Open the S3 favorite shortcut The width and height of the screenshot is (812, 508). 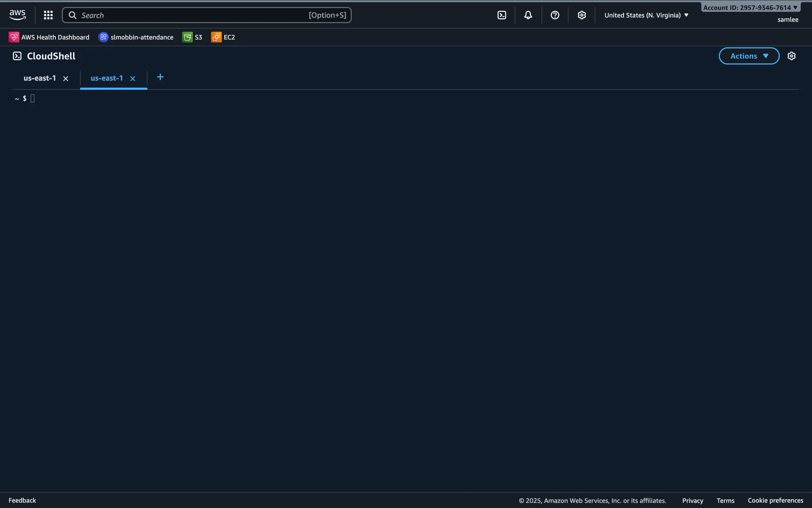pos(192,37)
